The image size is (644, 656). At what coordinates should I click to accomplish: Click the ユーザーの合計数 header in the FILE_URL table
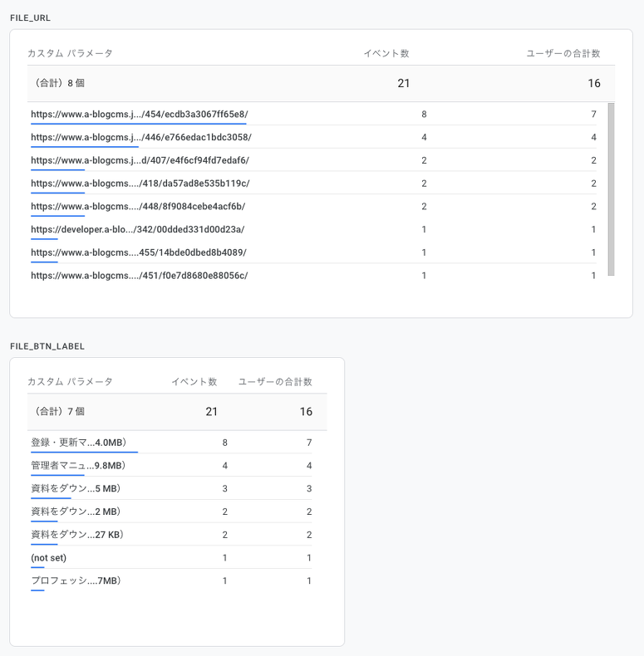[x=563, y=53]
